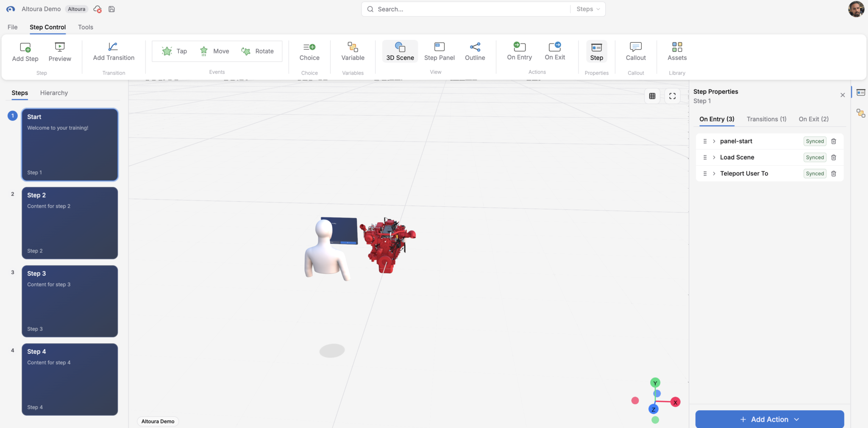Click the Altoura workspace badge
Screen dimensions: 868x428
click(76, 9)
